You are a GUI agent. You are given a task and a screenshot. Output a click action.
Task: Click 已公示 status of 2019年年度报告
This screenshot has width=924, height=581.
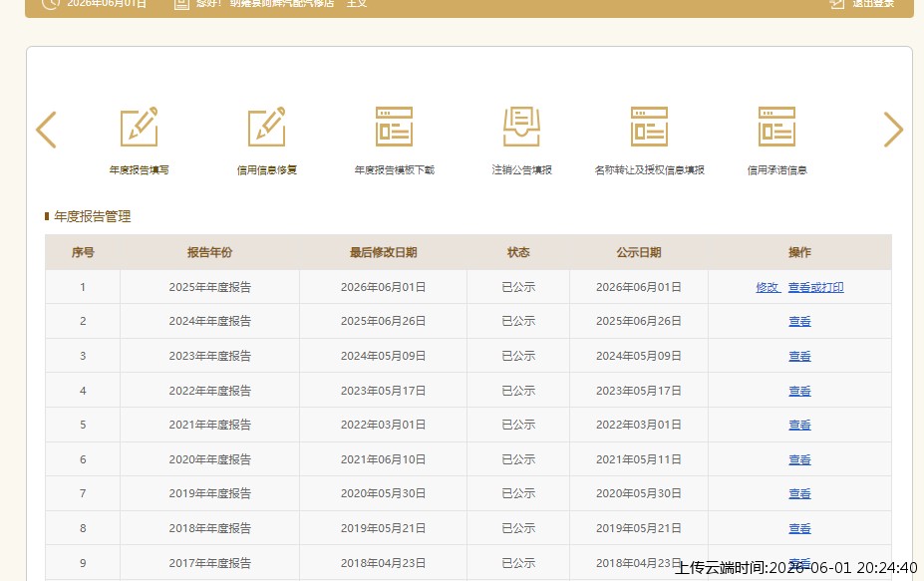point(518,493)
